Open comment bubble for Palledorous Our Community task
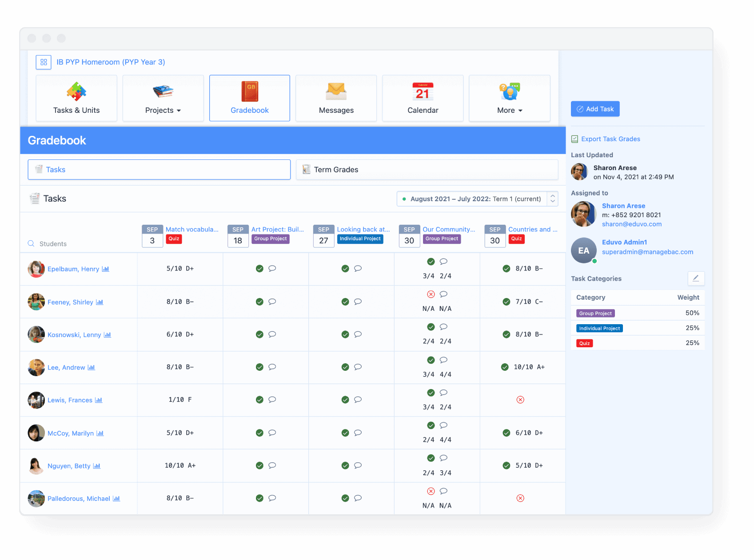This screenshot has width=754, height=560. coord(443,491)
